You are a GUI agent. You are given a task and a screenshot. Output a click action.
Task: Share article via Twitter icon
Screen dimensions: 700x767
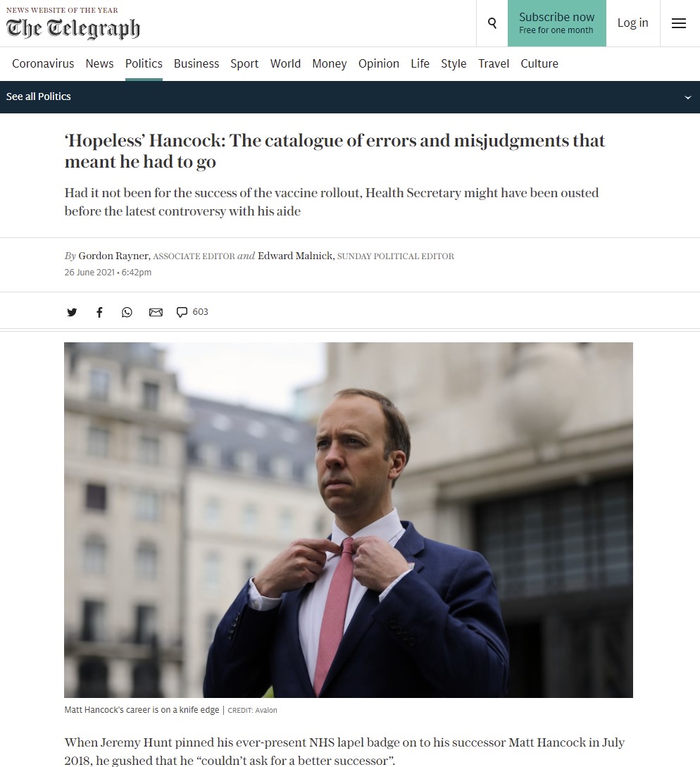72,312
